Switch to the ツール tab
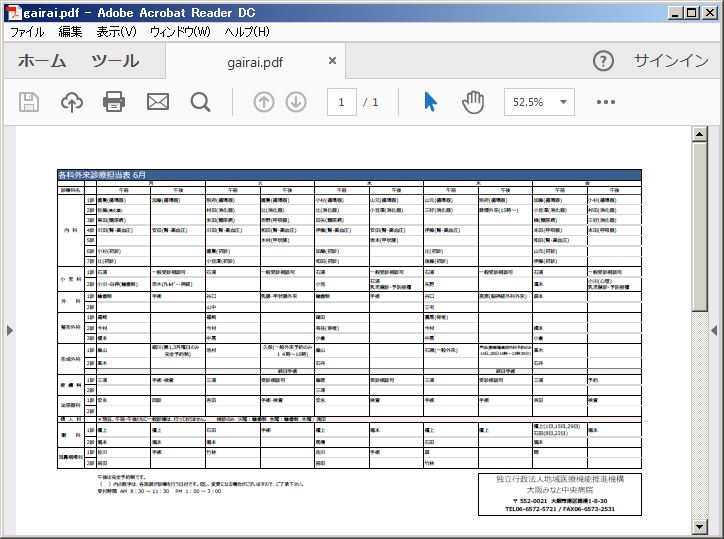The width and height of the screenshot is (724, 539). (115, 61)
